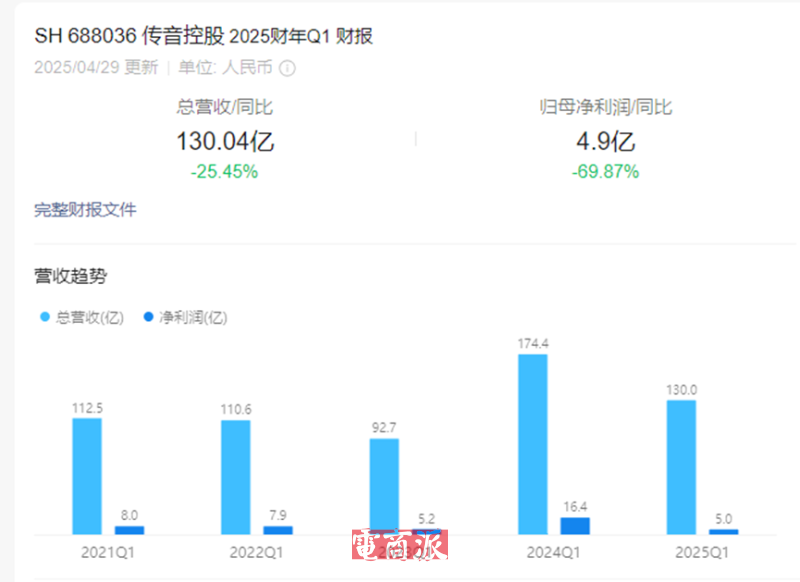Open the 完整财报文件 link
Viewport: 800px width, 582px height.
(85, 210)
